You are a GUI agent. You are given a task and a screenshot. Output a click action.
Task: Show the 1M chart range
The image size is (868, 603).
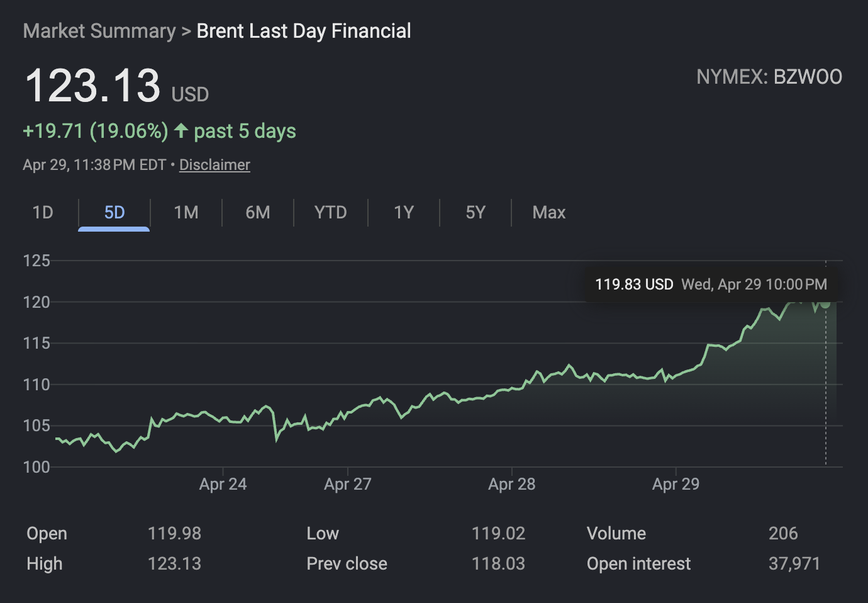click(x=186, y=213)
